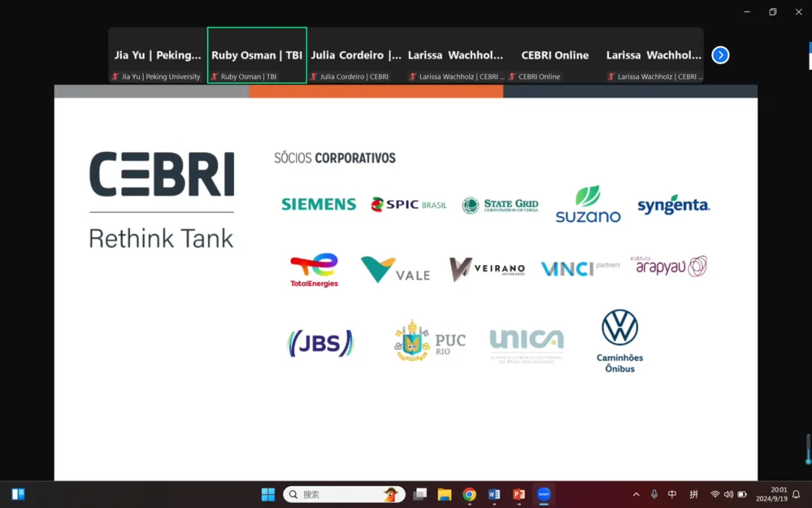Image resolution: width=812 pixels, height=508 pixels.
Task: Open Word from the taskbar
Action: pos(494,494)
